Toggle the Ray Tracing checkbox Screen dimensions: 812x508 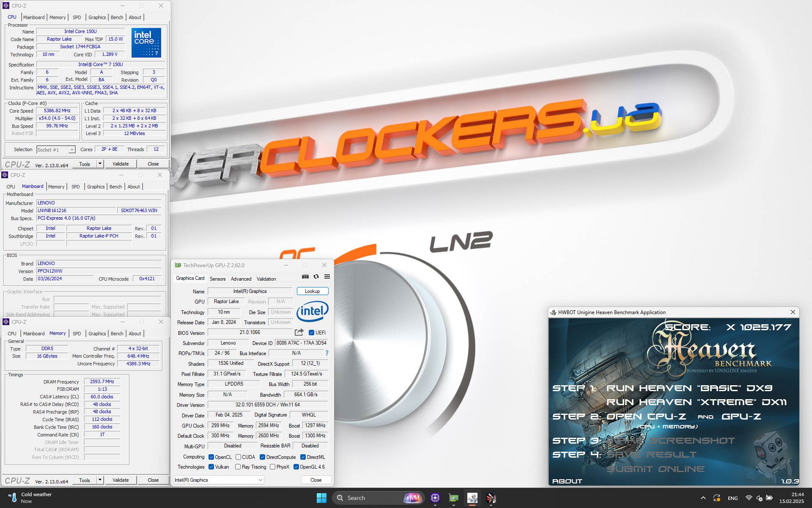[x=238, y=467]
